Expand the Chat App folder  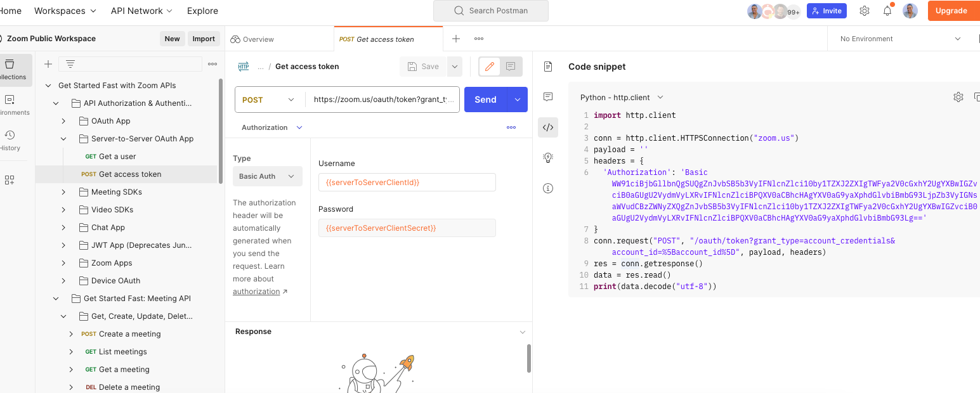[x=63, y=228]
